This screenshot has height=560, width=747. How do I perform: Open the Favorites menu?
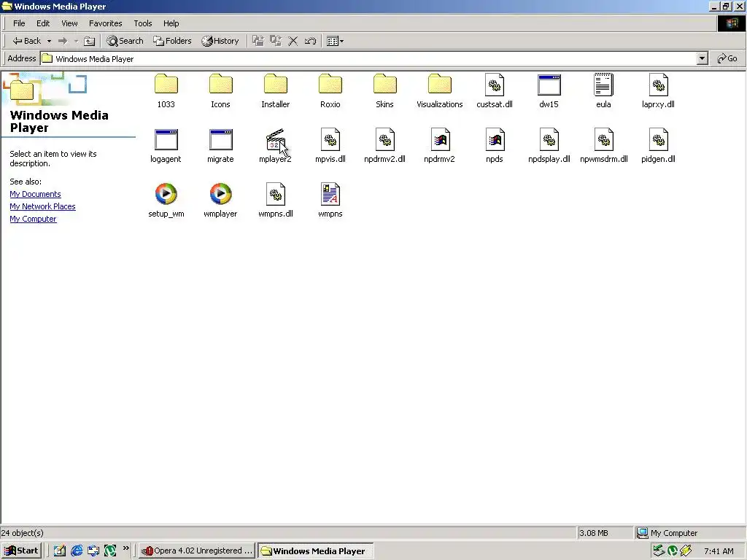click(x=105, y=23)
